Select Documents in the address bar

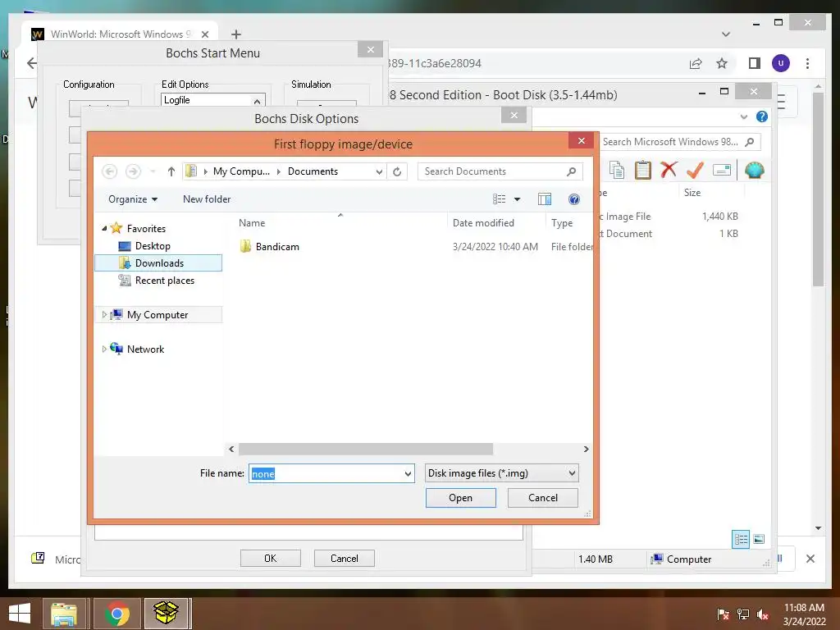pyautogui.click(x=313, y=171)
